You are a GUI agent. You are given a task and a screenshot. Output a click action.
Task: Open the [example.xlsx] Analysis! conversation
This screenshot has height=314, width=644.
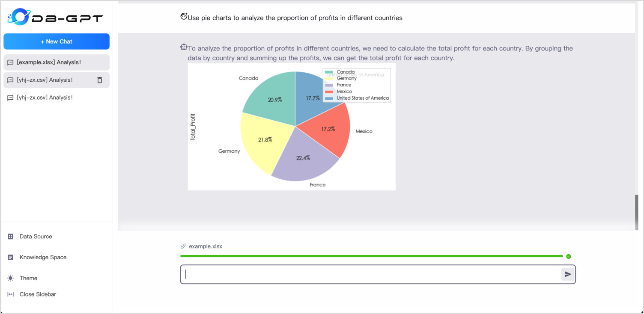(49, 62)
